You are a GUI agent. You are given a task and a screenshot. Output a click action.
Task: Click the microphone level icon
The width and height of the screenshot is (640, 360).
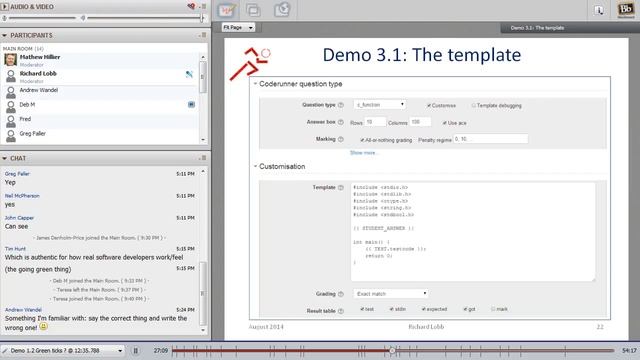[4, 18]
